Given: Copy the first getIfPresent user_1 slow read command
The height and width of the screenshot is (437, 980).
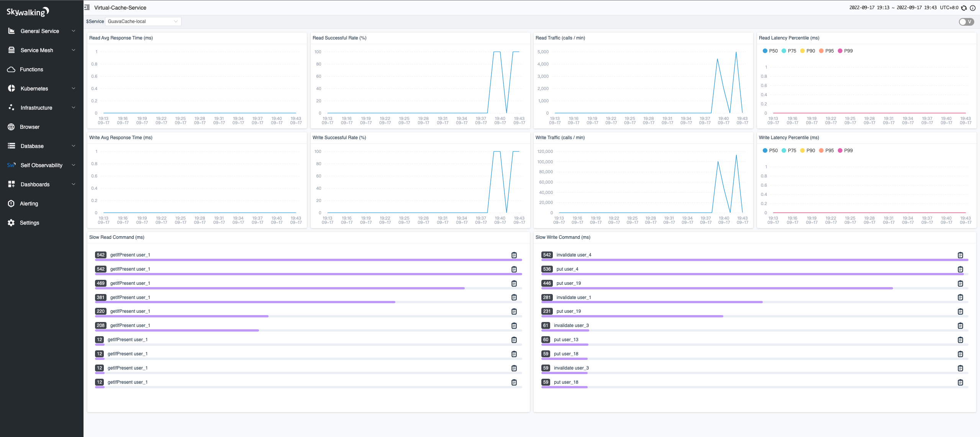Looking at the screenshot, I should [514, 255].
